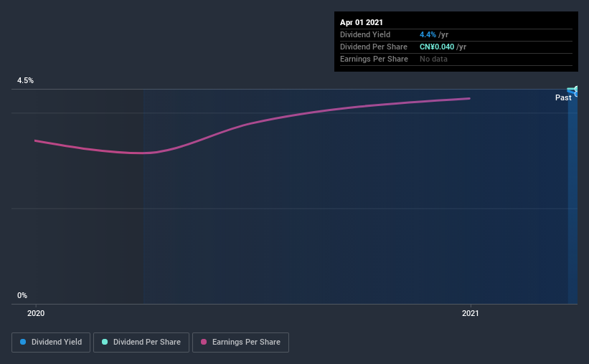Click the CN¥0.040 dividend per share value

(437, 47)
